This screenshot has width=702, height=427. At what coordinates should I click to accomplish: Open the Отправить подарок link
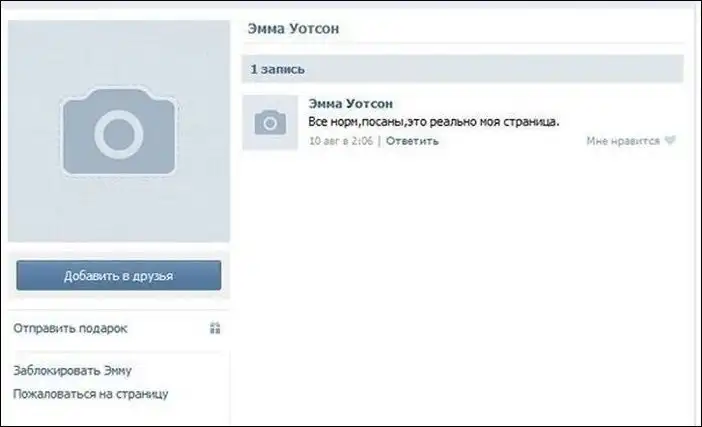coord(70,328)
